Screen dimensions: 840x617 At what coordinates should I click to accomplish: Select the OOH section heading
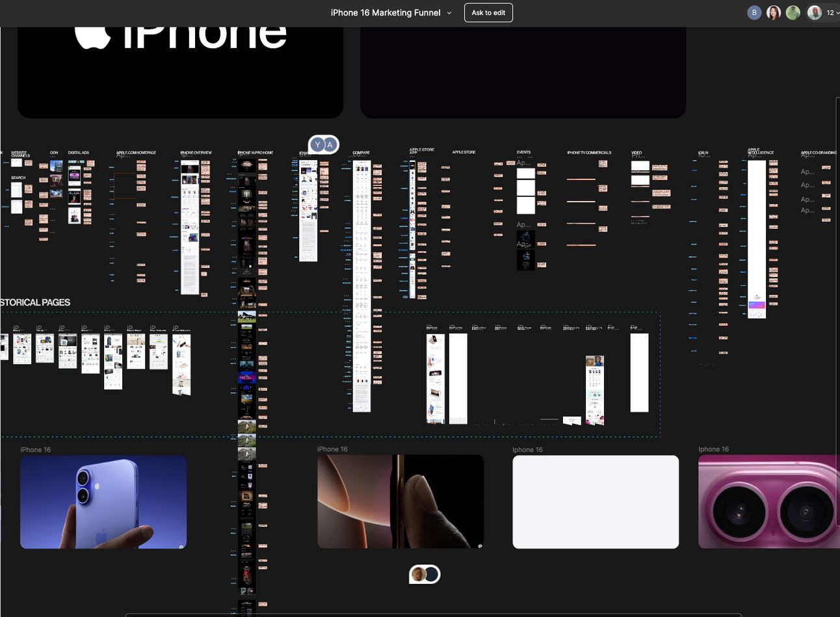pos(54,153)
